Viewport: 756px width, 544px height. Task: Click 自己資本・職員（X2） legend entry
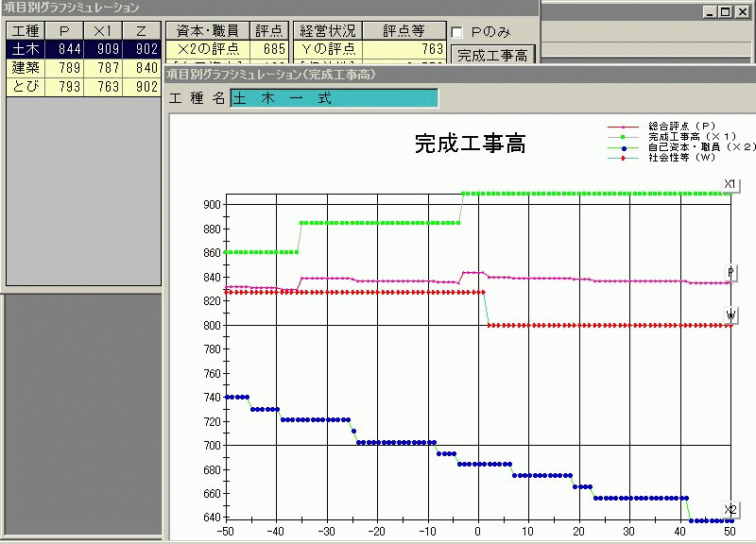pos(701,147)
